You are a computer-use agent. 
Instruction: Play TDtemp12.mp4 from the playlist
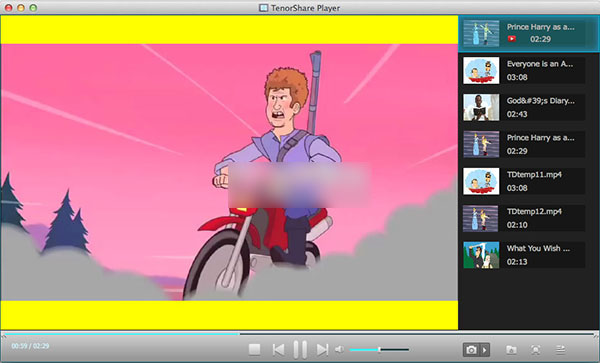pyautogui.click(x=524, y=218)
